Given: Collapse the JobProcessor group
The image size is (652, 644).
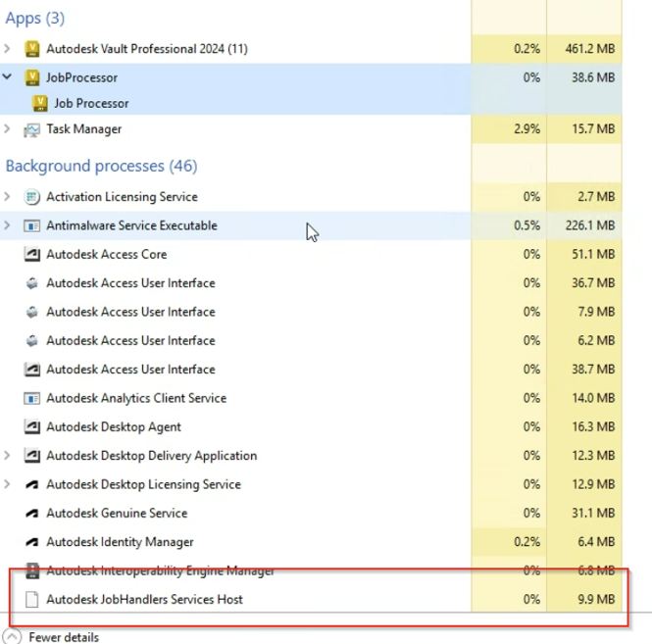Looking at the screenshot, I should point(7,76).
